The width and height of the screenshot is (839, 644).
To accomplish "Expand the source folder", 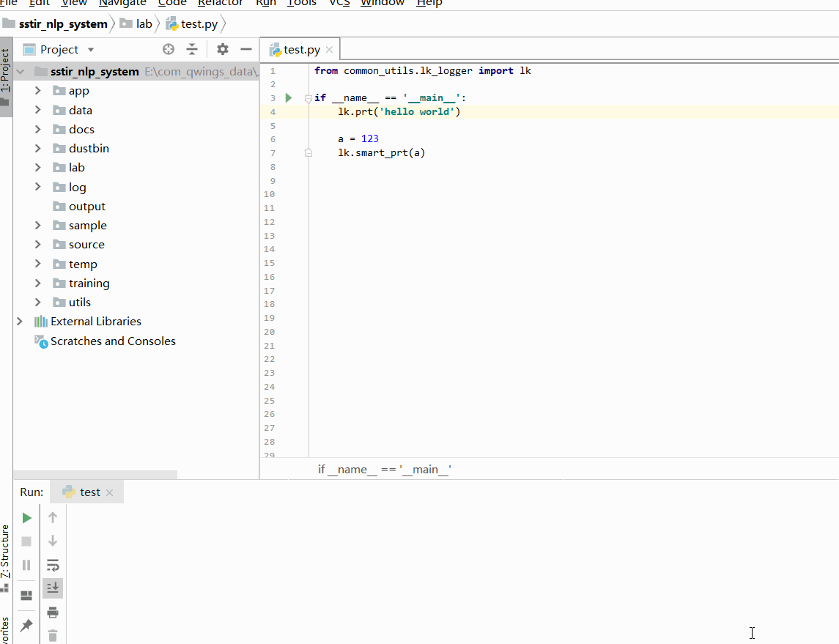I will pyautogui.click(x=38, y=245).
